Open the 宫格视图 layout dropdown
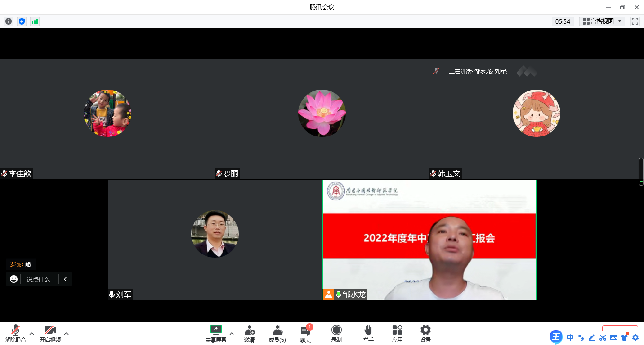 click(x=602, y=21)
